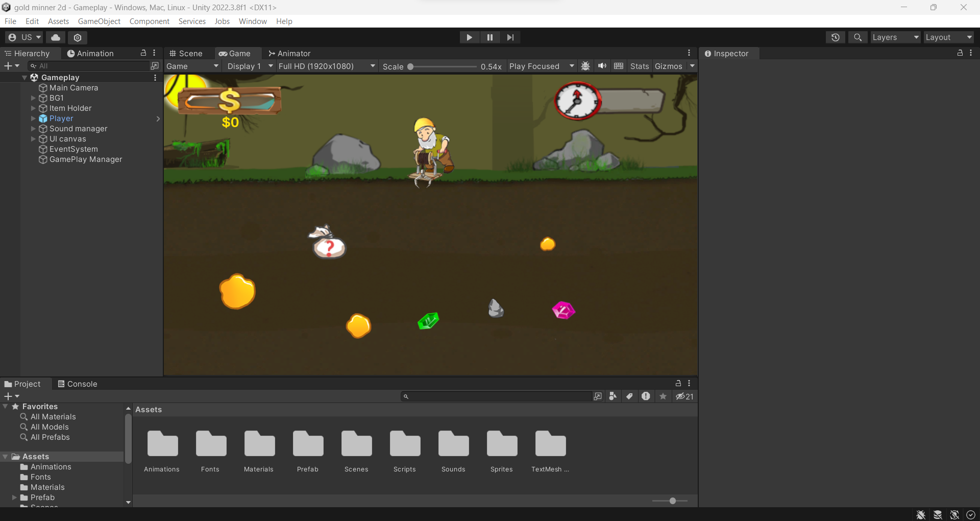Select the debug pause on error icon

pyautogui.click(x=585, y=66)
